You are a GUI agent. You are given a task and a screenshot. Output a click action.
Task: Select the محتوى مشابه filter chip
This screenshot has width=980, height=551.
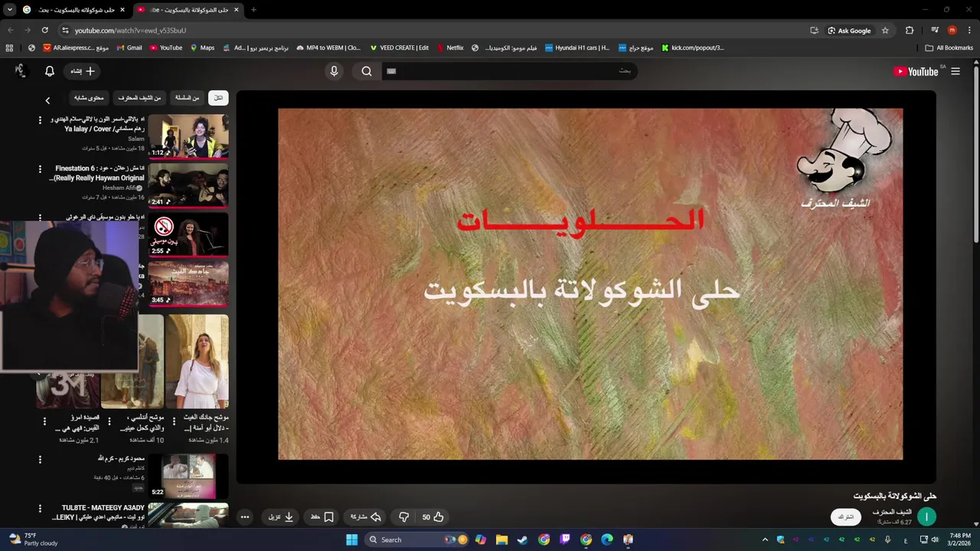click(x=89, y=98)
